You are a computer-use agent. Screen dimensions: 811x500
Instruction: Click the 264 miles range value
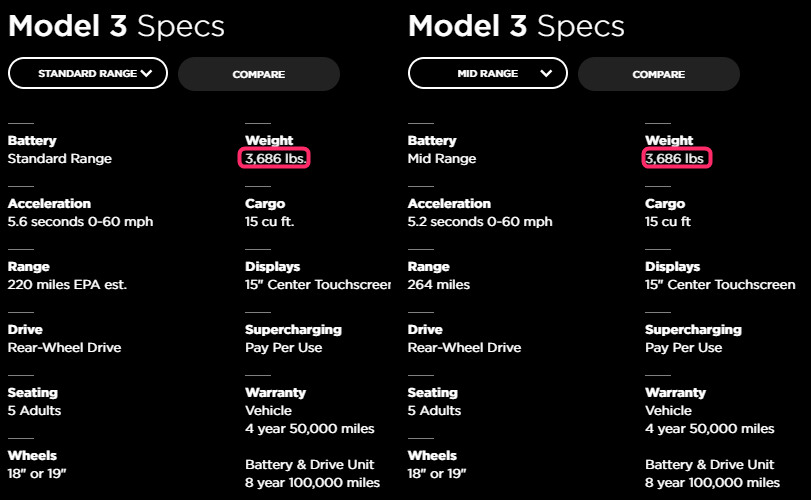(x=438, y=285)
